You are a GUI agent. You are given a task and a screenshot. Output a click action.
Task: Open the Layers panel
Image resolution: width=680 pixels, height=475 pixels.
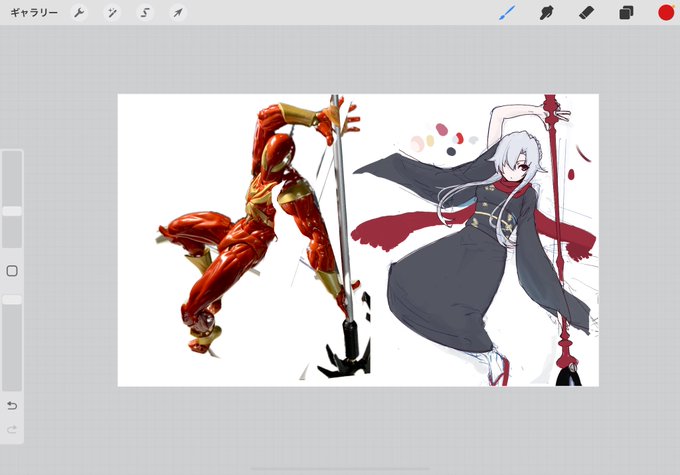tap(626, 13)
